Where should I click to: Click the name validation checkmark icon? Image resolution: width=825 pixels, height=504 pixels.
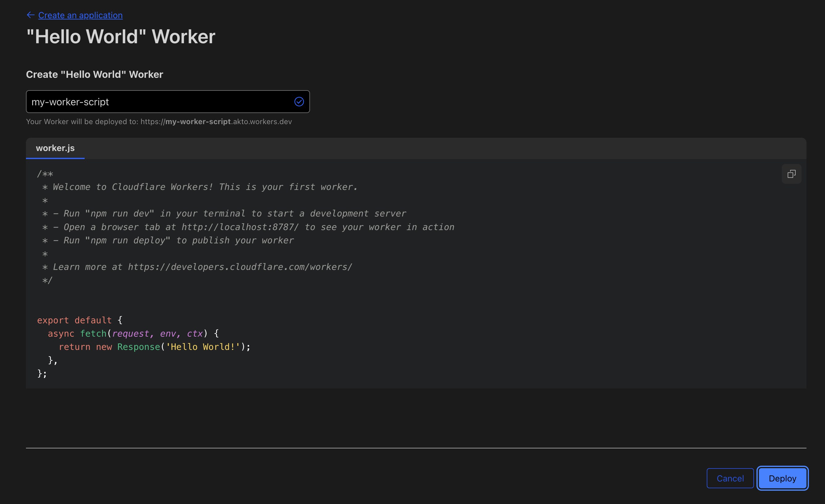[299, 102]
